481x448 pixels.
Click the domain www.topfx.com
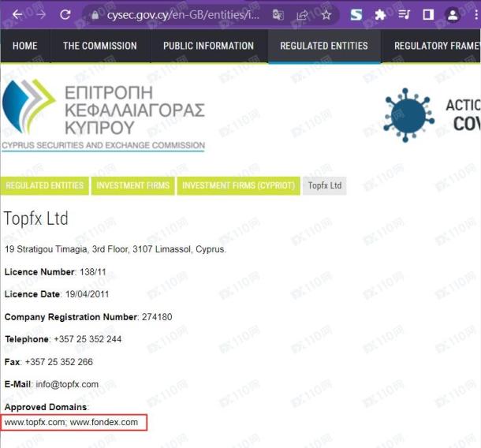(x=35, y=423)
